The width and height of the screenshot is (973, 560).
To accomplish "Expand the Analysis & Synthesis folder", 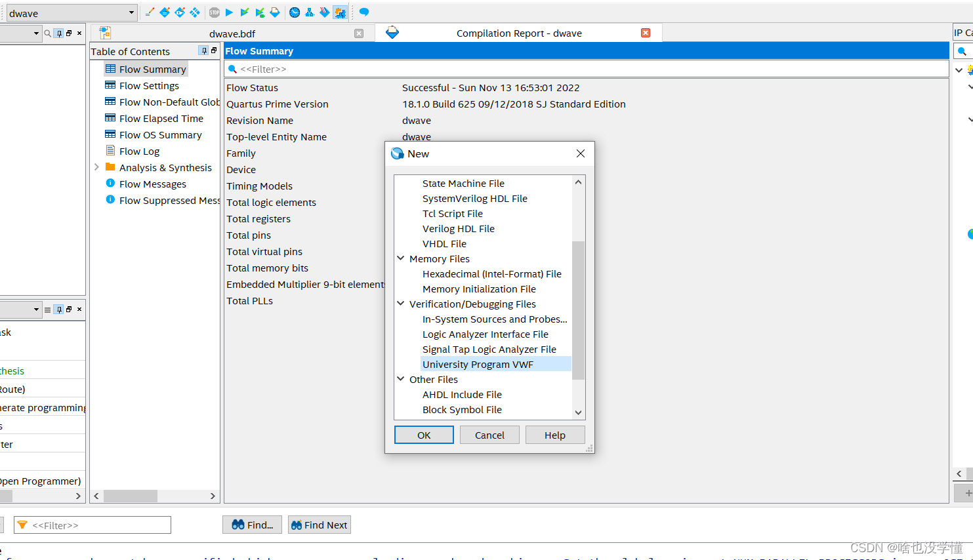I will (x=97, y=167).
